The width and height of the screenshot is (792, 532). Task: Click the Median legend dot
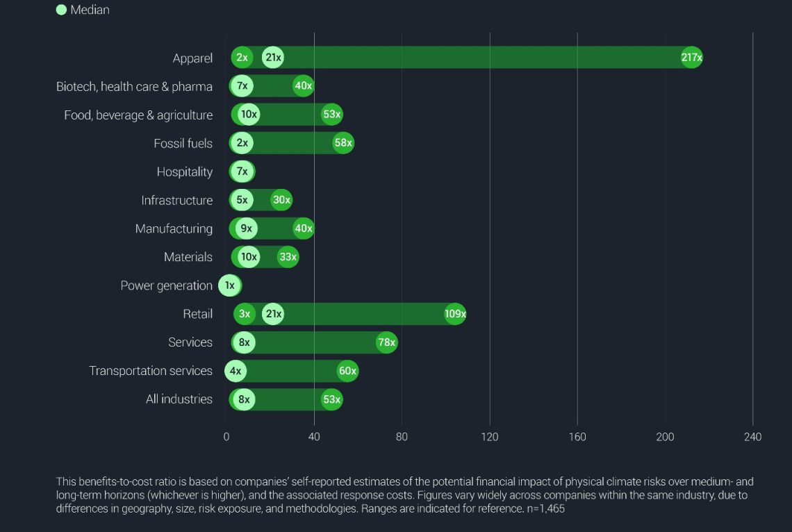61,10
